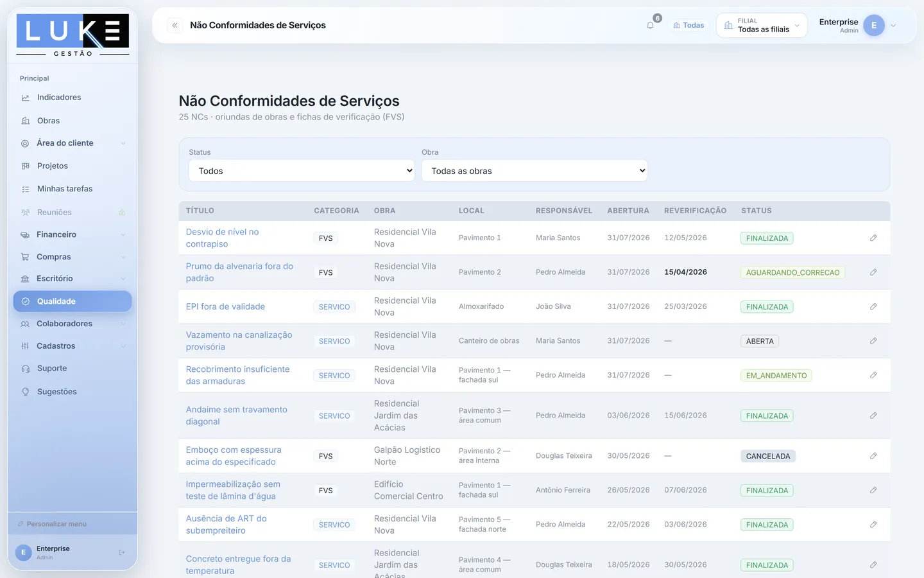
Task: Click the EM_ANDAMENTO status badge
Action: 776,376
